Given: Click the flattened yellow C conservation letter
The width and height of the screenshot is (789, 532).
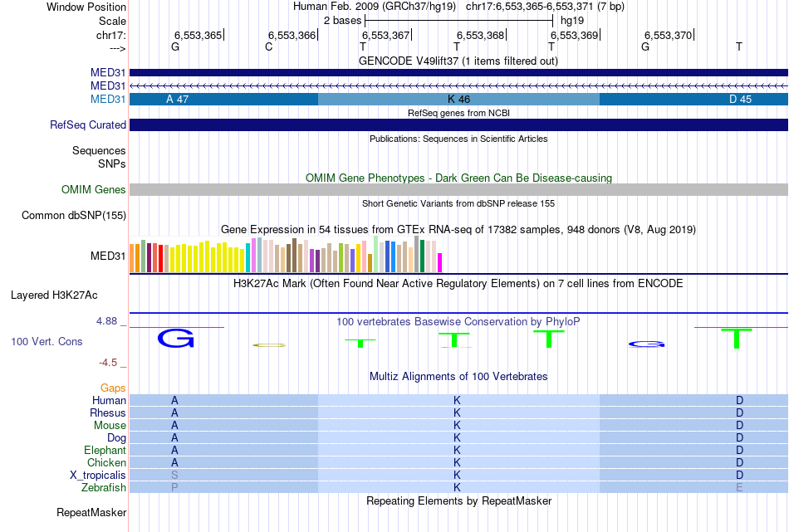Looking at the screenshot, I should coord(269,345).
